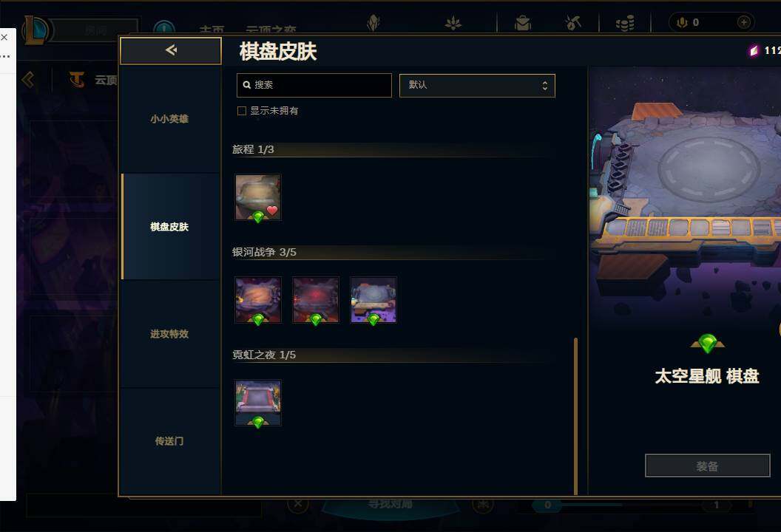Click the plus icon to add currency
Image resolution: width=781 pixels, height=532 pixels.
743,22
